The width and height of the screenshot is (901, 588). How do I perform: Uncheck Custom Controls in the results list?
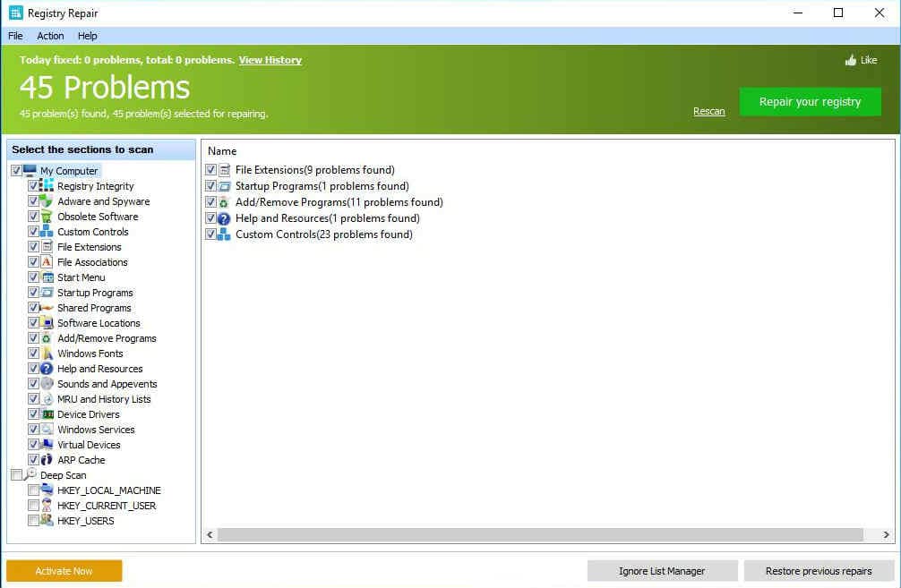211,234
